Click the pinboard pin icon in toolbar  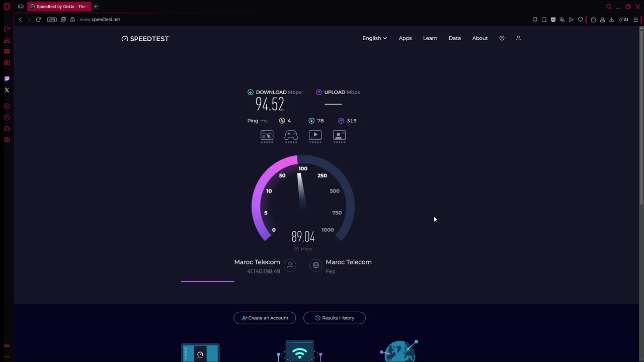tap(535, 20)
